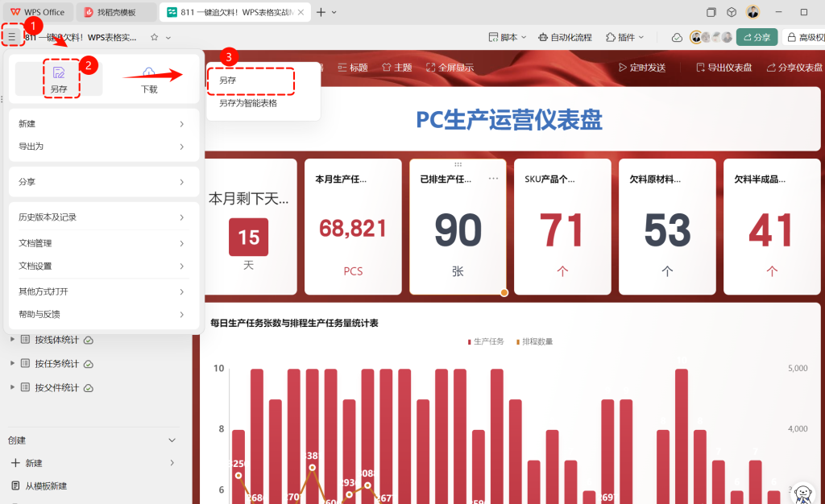Image resolution: width=825 pixels, height=504 pixels.
Task: Toggle the 生产任务 chart legend entry
Action: (486, 341)
